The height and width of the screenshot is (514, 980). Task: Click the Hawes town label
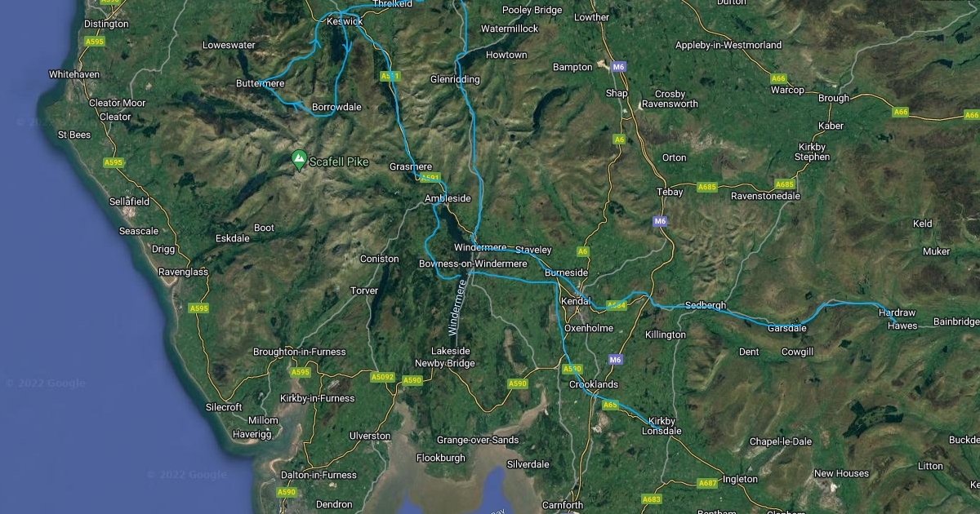pyautogui.click(x=902, y=326)
